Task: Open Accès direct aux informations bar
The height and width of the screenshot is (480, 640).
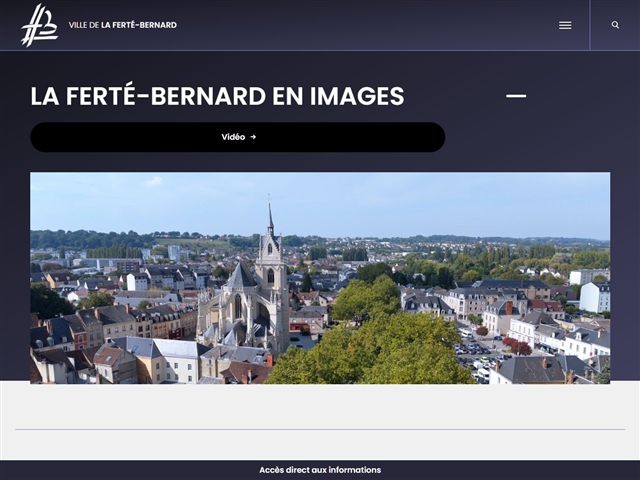Action: click(320, 470)
